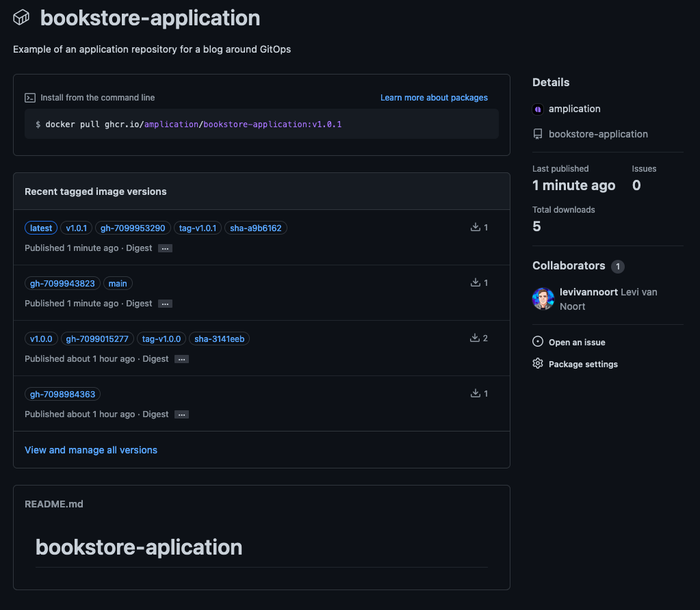Click the README.md file label
Screen dimensions: 700x610
(x=54, y=504)
